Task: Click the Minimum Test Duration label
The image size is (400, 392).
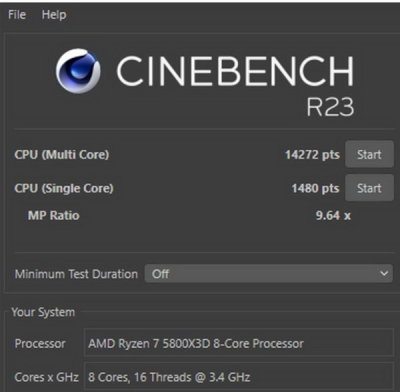Action: click(x=76, y=274)
